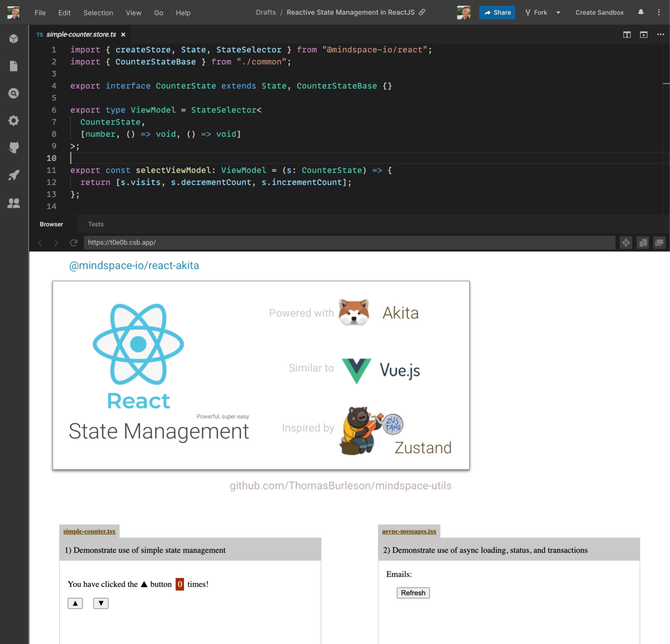670x644 pixels.
Task: Click the red counter value 0
Action: (x=180, y=584)
